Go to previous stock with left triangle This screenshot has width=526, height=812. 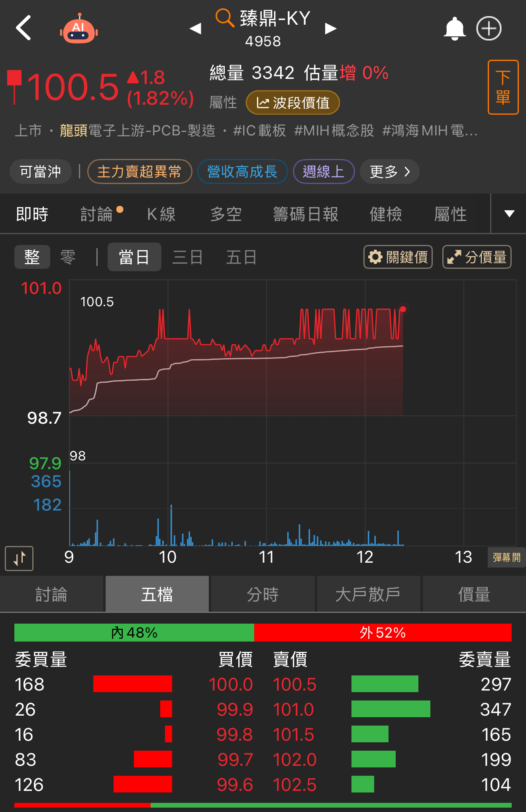[x=195, y=29]
